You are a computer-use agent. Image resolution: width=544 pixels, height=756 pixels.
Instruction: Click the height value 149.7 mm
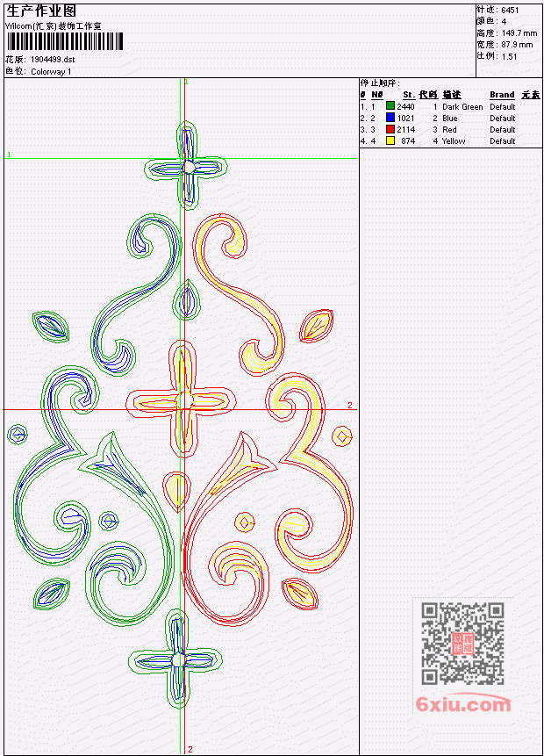pos(519,33)
